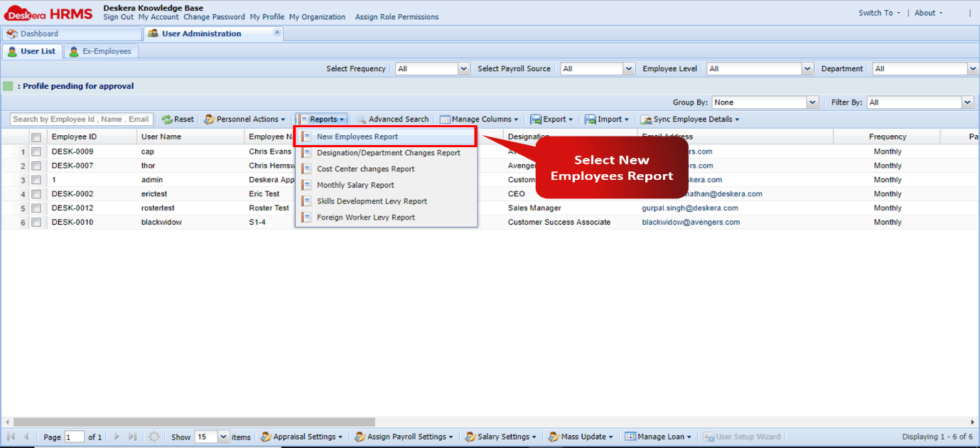The image size is (980, 448).
Task: Click the Reset icon in toolbar
Action: pos(167,119)
